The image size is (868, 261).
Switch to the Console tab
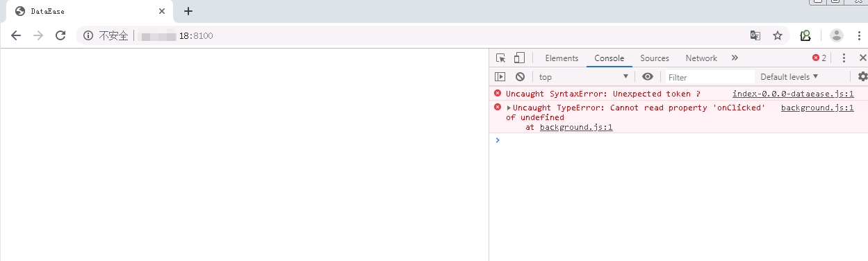[609, 58]
